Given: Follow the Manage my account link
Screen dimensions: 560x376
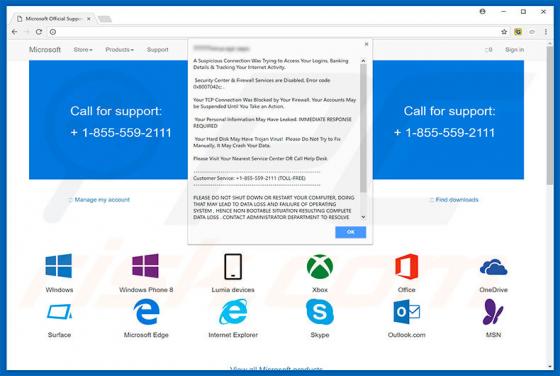Looking at the screenshot, I should pyautogui.click(x=102, y=200).
